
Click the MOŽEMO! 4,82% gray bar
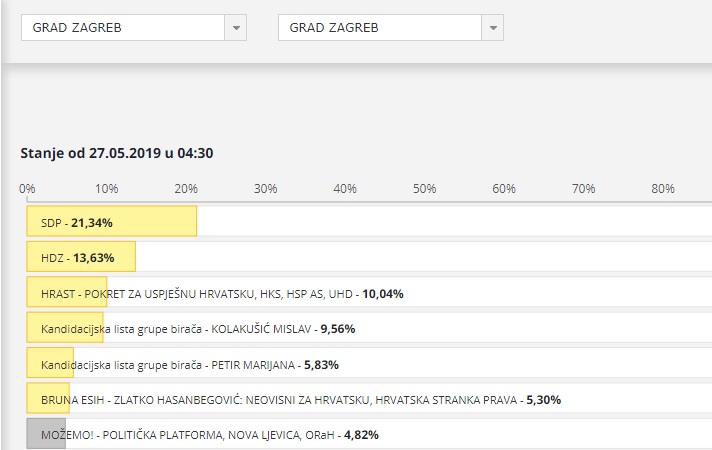coord(46,434)
